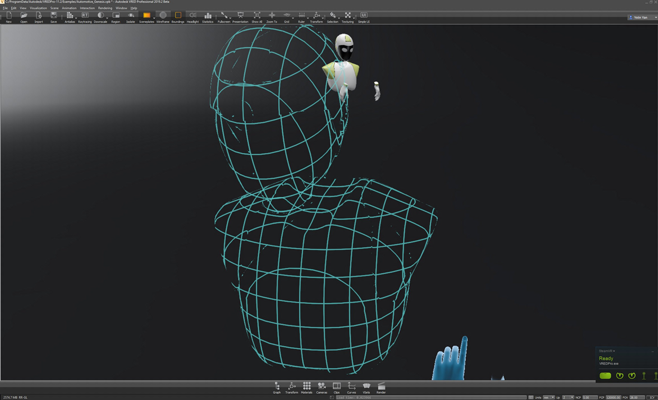Open the Rendering menu
Viewport: 658px width, 400px height.
pos(105,8)
